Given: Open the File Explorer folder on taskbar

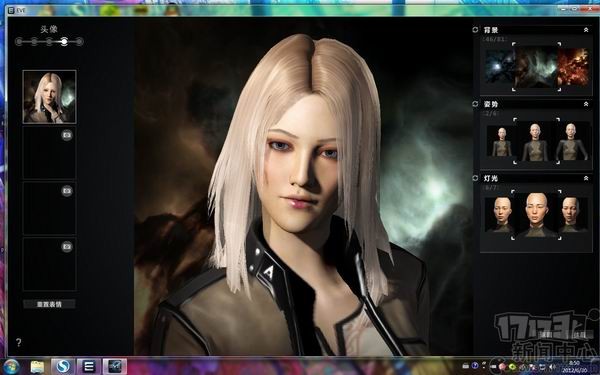Looking at the screenshot, I should tap(38, 367).
